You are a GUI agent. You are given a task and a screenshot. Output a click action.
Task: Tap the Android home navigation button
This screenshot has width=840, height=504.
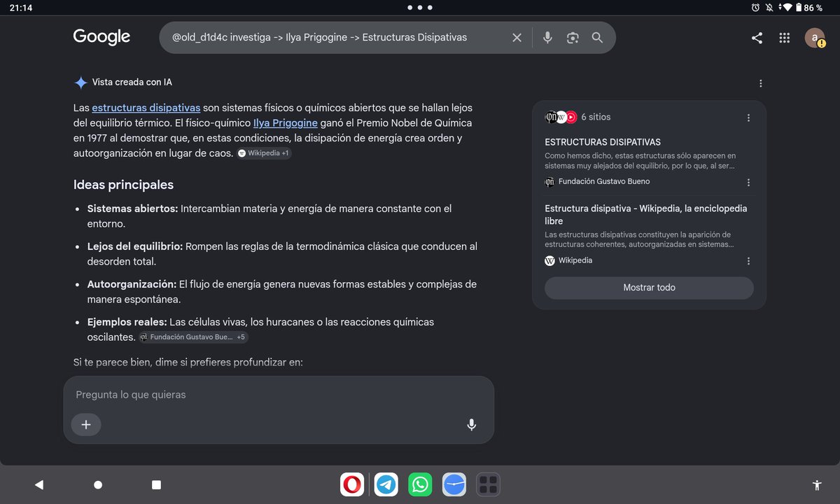tap(98, 485)
